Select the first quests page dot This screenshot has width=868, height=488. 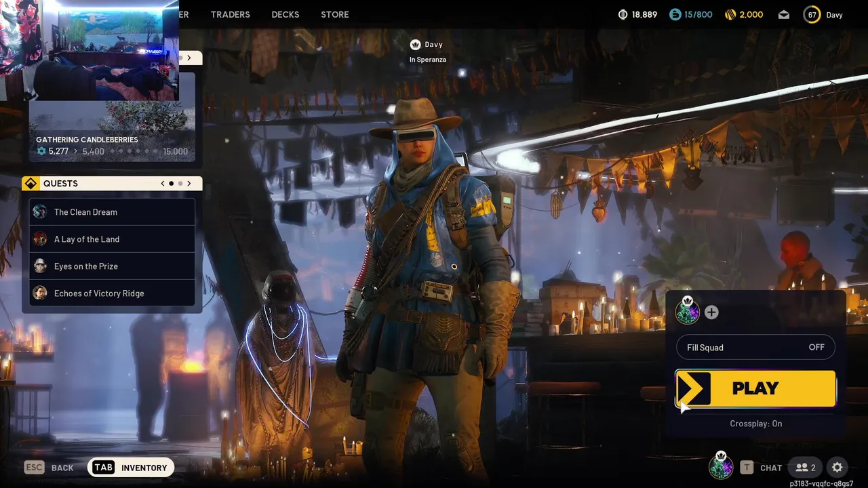[x=171, y=183]
